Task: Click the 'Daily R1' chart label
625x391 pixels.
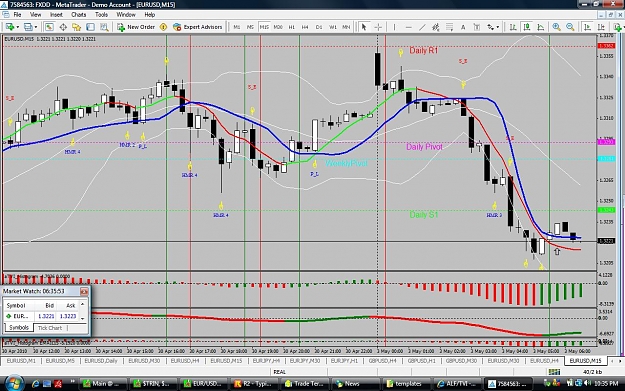Action: 423,51
